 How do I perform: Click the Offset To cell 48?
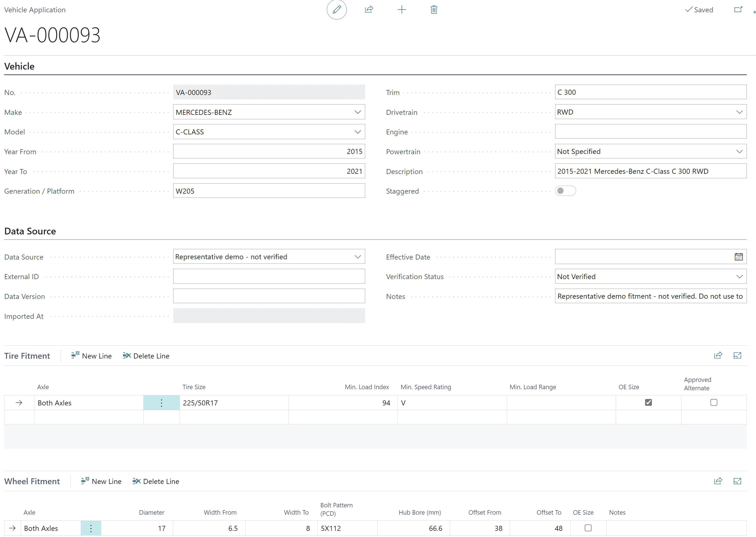(x=539, y=528)
